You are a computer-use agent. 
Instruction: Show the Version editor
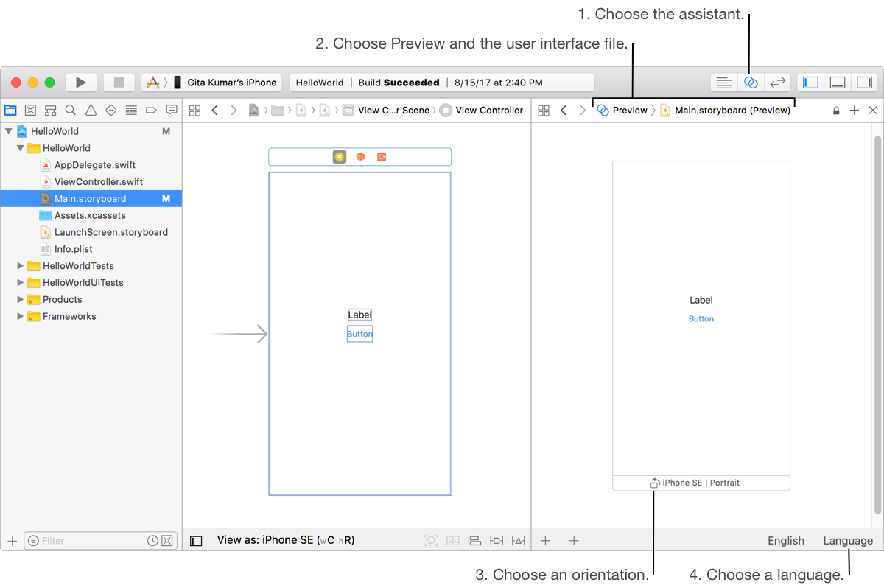pos(777,83)
